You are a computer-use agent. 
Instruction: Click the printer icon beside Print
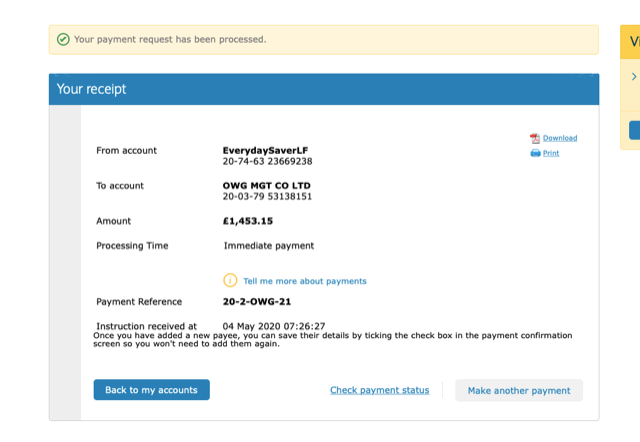(535, 153)
